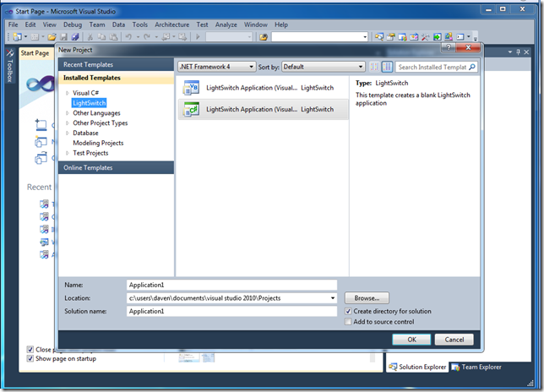Open the vertical Toolbox side panel

tap(10, 66)
